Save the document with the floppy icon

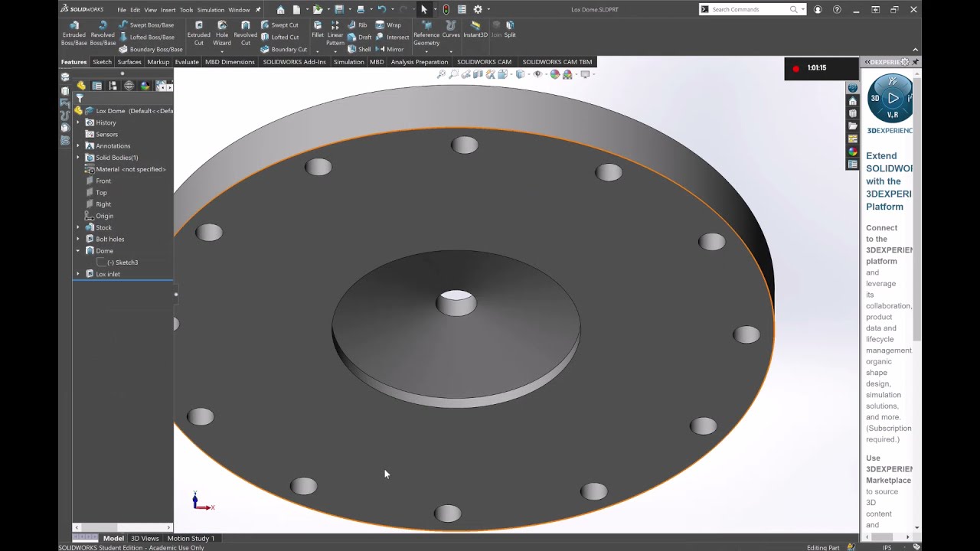tap(338, 9)
